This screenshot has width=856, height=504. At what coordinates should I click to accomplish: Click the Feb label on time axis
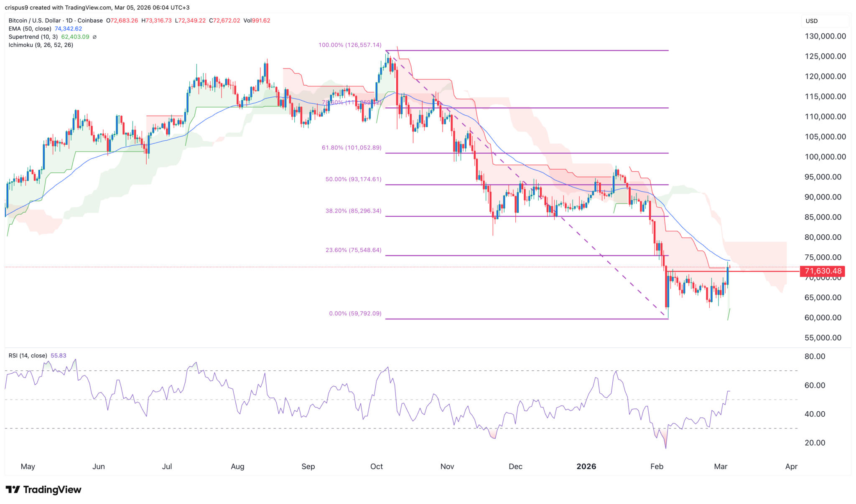657,466
